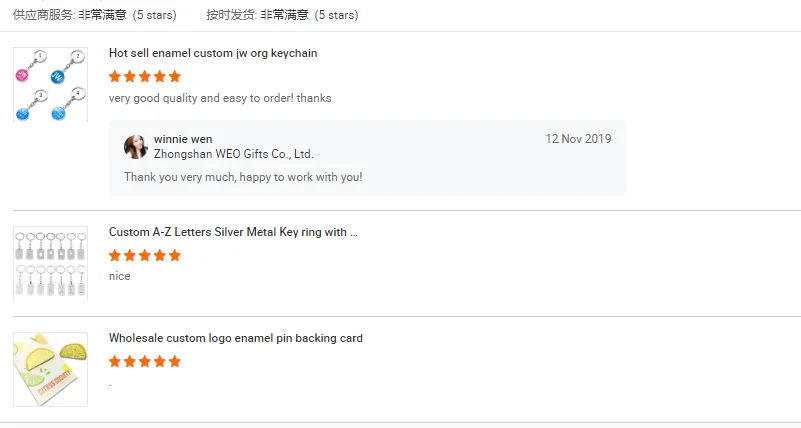
Task: Open 'Wholesale custom logo enamel pin backing card' link
Action: (x=236, y=338)
